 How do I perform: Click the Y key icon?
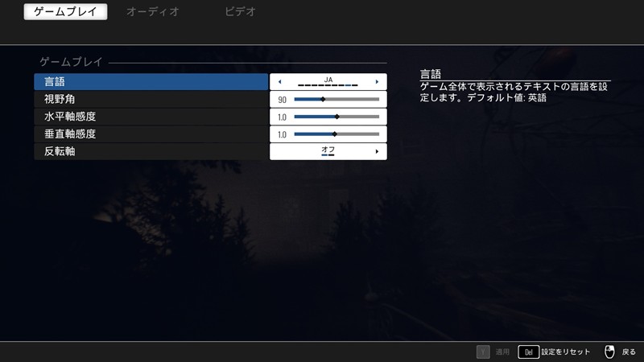(483, 352)
